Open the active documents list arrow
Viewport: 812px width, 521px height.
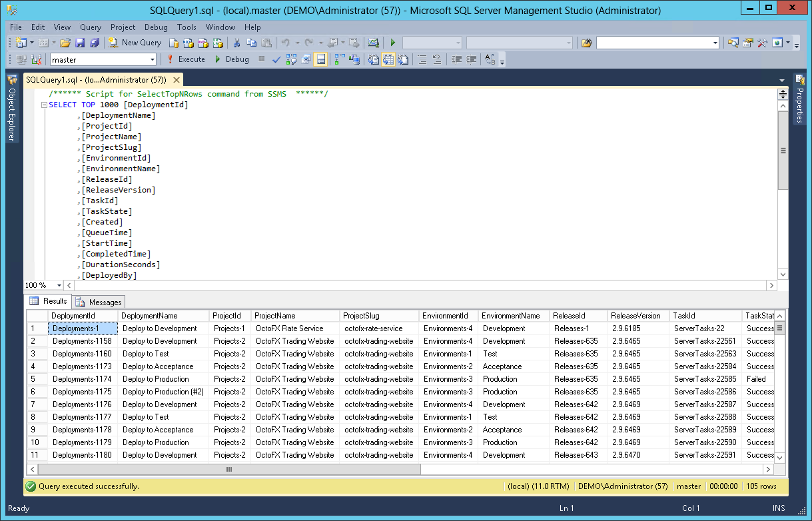pos(782,80)
